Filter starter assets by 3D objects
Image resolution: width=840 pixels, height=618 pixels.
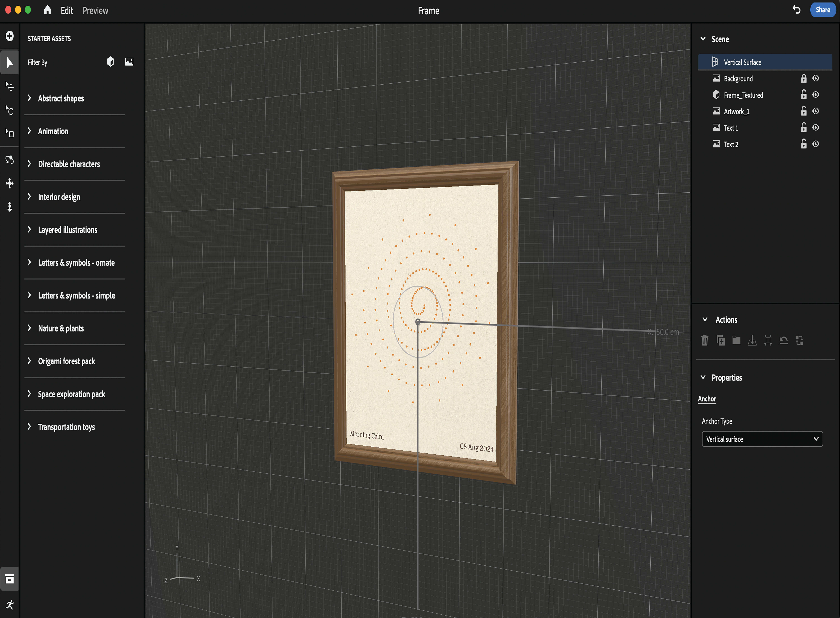coord(110,62)
